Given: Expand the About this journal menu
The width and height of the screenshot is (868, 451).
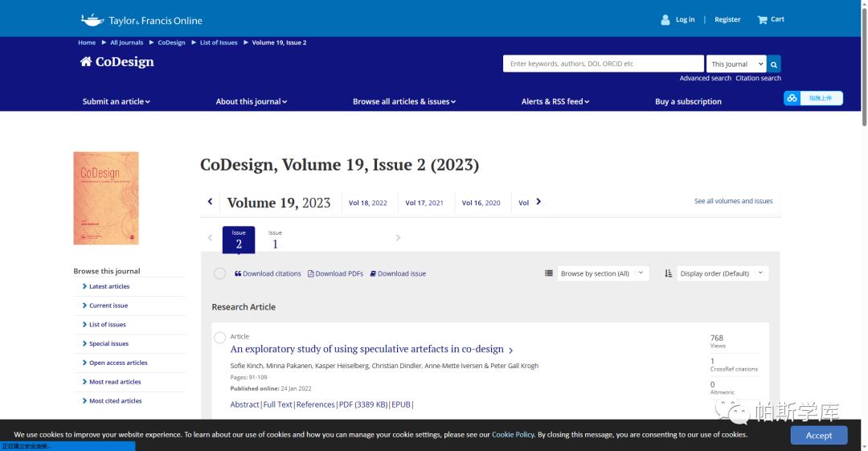Looking at the screenshot, I should pyautogui.click(x=252, y=101).
